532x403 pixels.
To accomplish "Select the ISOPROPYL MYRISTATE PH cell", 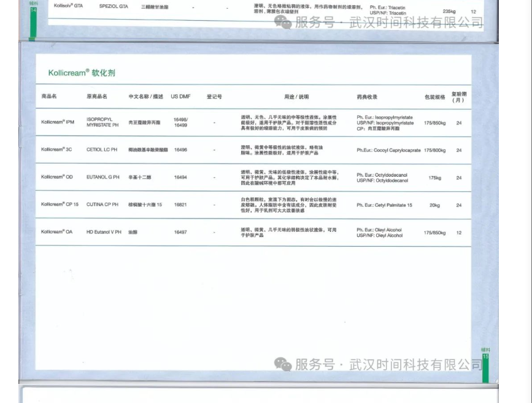I will click(102, 122).
